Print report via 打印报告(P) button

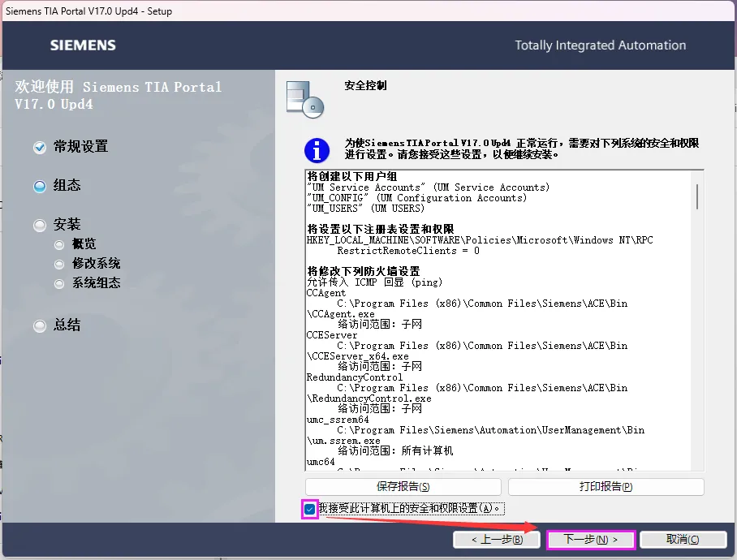pos(606,487)
